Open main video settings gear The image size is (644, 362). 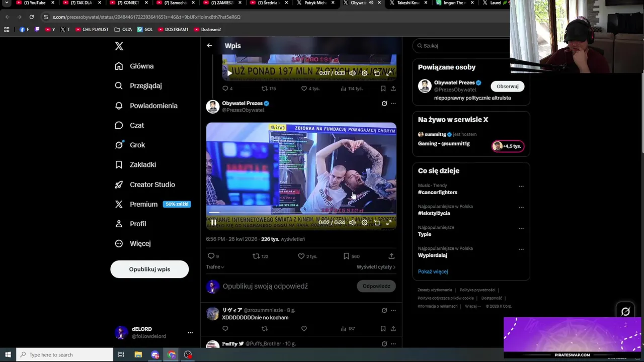(365, 222)
